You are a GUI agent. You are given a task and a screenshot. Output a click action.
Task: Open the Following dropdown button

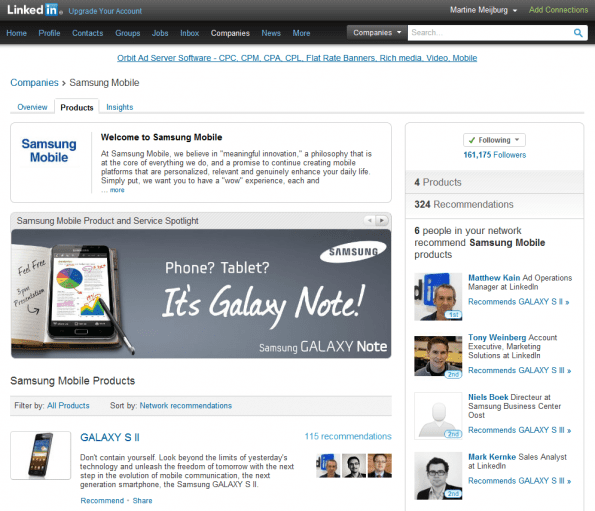pos(494,140)
